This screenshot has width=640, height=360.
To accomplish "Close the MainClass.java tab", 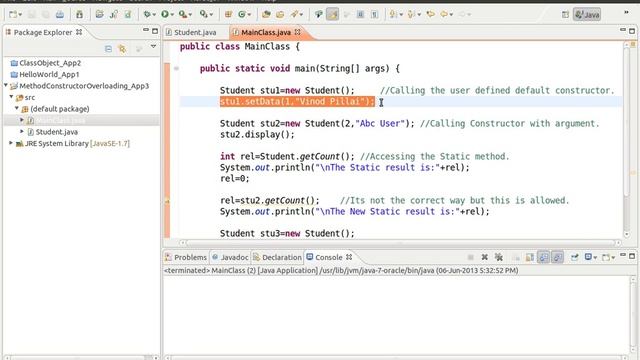I will pos(298,32).
